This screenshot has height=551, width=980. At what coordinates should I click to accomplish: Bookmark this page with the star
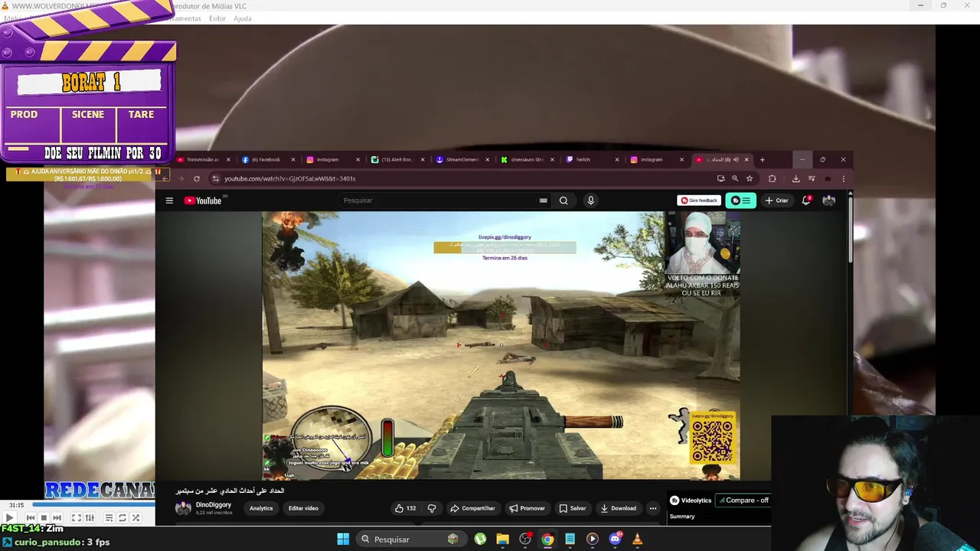pos(750,178)
